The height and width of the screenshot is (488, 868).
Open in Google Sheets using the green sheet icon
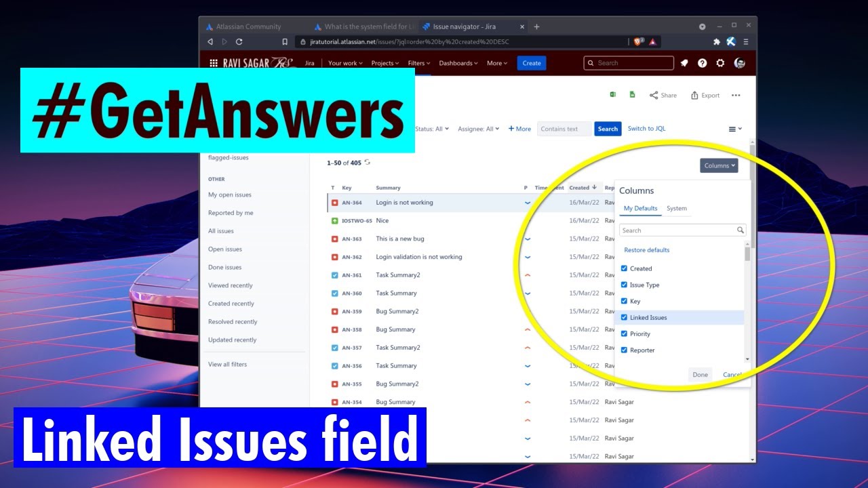point(632,95)
